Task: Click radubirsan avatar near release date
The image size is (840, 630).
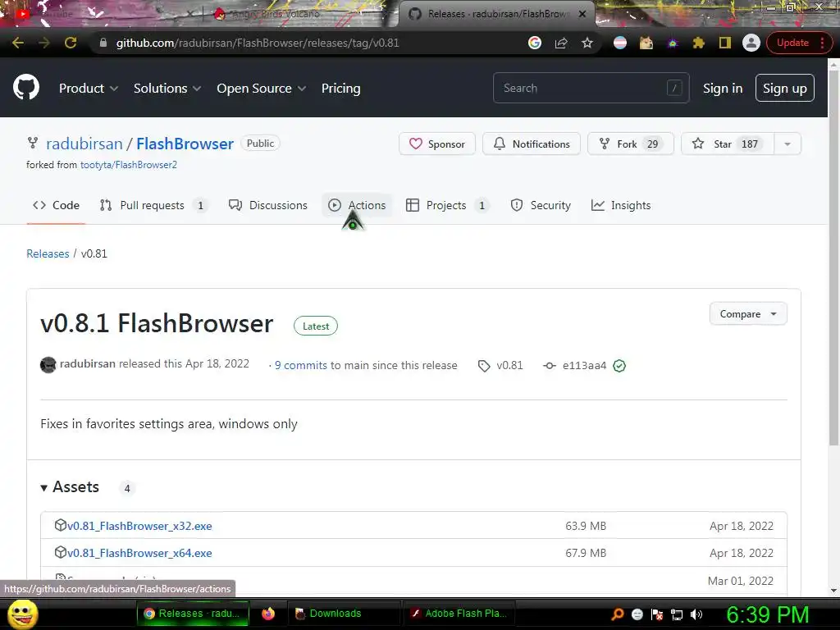Action: click(x=48, y=365)
